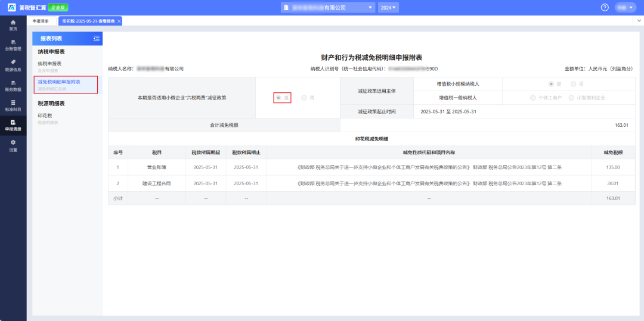The height and width of the screenshot is (321, 644).
Task: Click the 28.01 reduction amount cell
Action: tap(613, 183)
